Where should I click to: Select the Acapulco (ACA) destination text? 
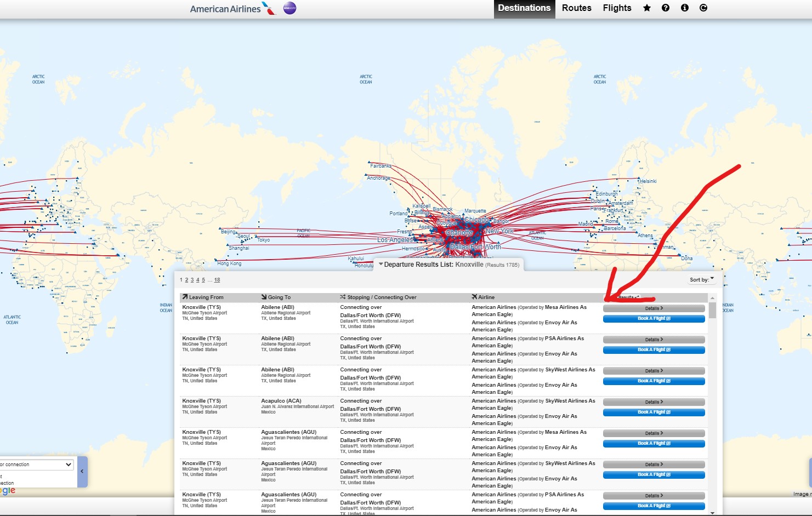pyautogui.click(x=281, y=401)
